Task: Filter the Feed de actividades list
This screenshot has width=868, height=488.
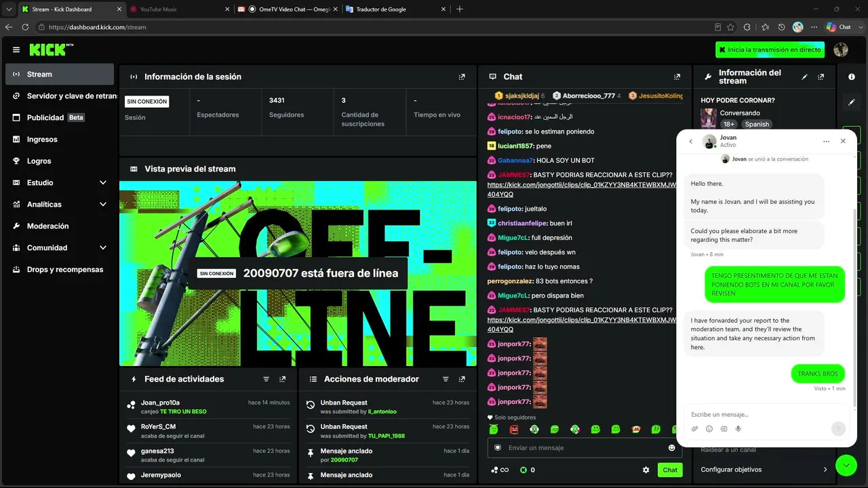Action: [x=266, y=379]
